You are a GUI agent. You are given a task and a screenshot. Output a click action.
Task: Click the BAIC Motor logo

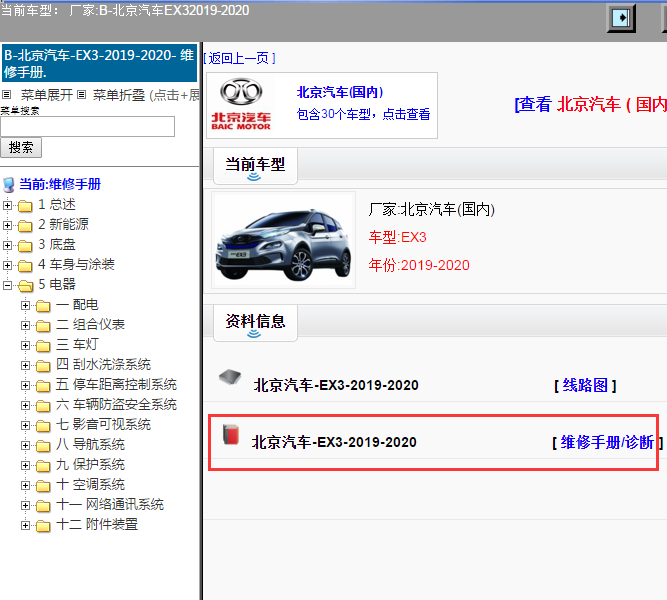tap(241, 105)
